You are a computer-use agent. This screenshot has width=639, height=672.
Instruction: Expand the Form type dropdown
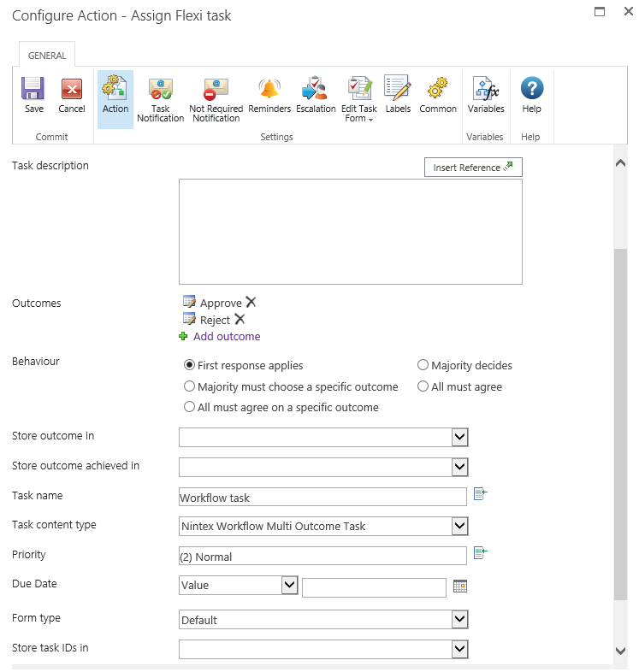[x=459, y=620]
